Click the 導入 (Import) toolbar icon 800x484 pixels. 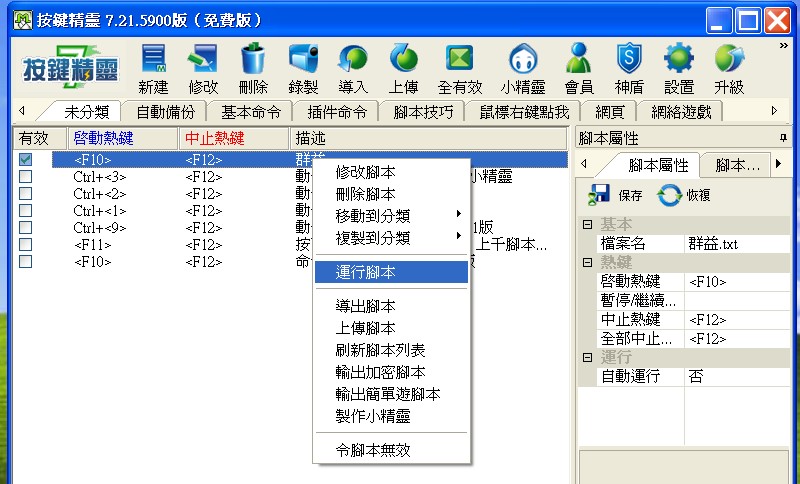(x=353, y=59)
